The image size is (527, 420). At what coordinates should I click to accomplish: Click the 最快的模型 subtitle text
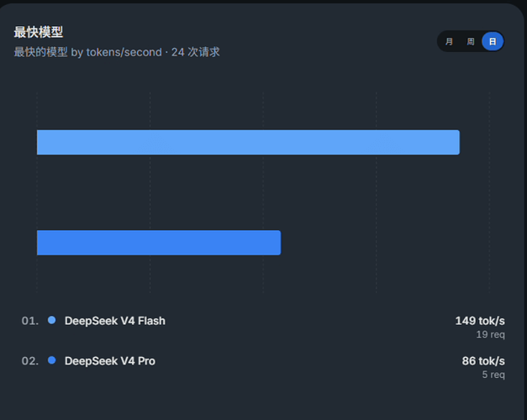click(40, 52)
